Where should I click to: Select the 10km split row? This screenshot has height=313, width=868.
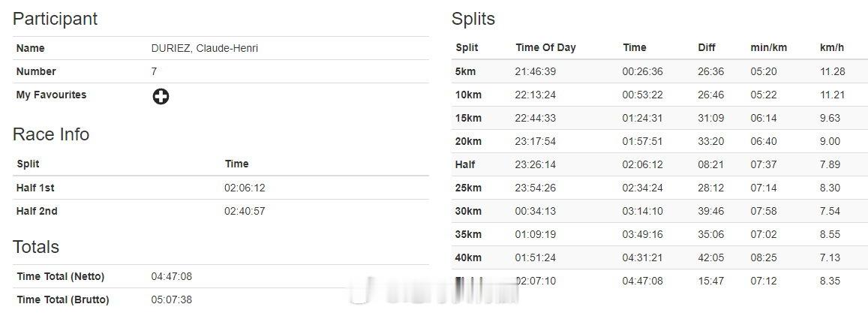(x=659, y=95)
